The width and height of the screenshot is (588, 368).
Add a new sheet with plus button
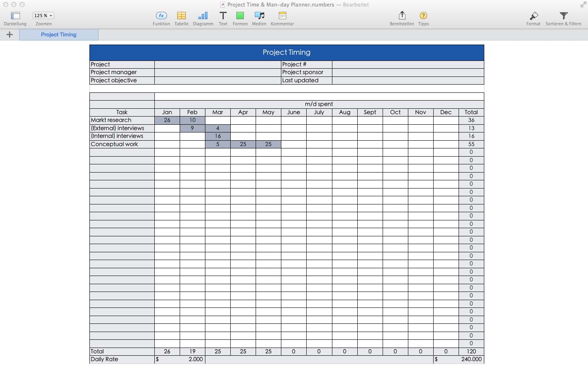point(9,35)
